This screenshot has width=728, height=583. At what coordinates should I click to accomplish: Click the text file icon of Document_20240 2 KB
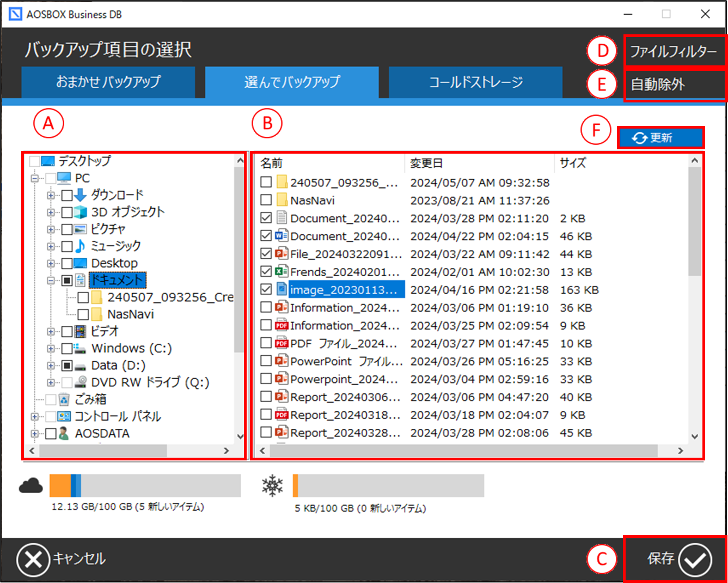point(282,218)
